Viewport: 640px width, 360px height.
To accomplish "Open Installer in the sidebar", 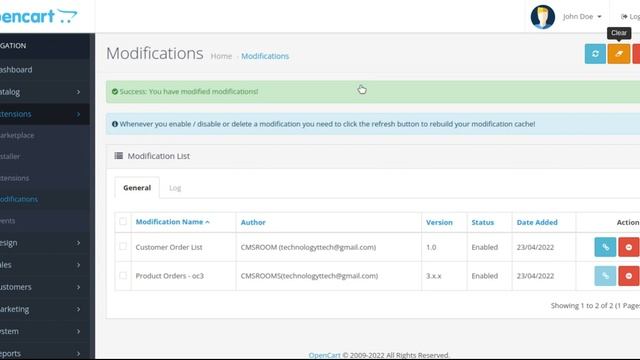I will point(45,156).
